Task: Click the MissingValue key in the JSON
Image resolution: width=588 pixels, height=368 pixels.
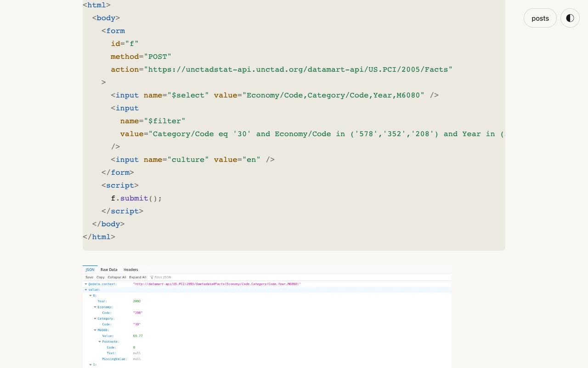Action: pos(114,359)
